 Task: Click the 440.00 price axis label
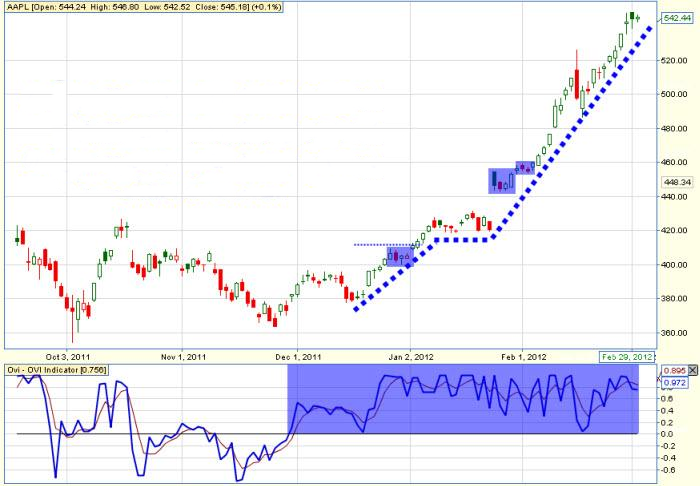pos(674,197)
